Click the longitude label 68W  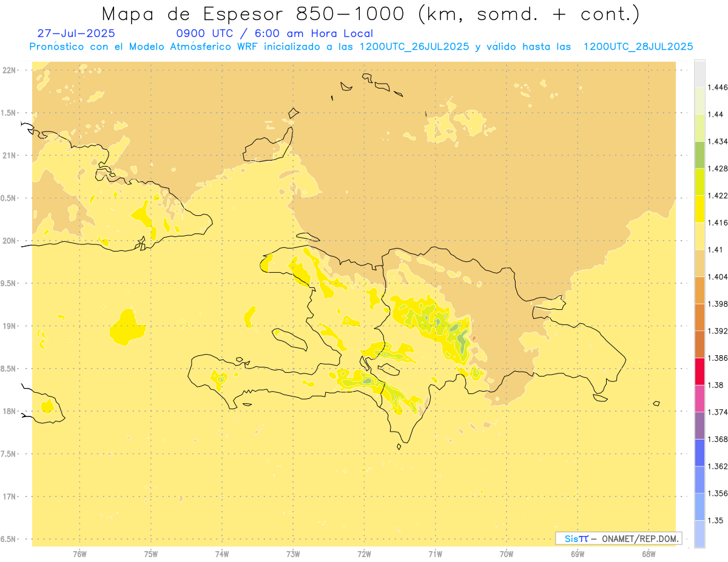click(649, 554)
